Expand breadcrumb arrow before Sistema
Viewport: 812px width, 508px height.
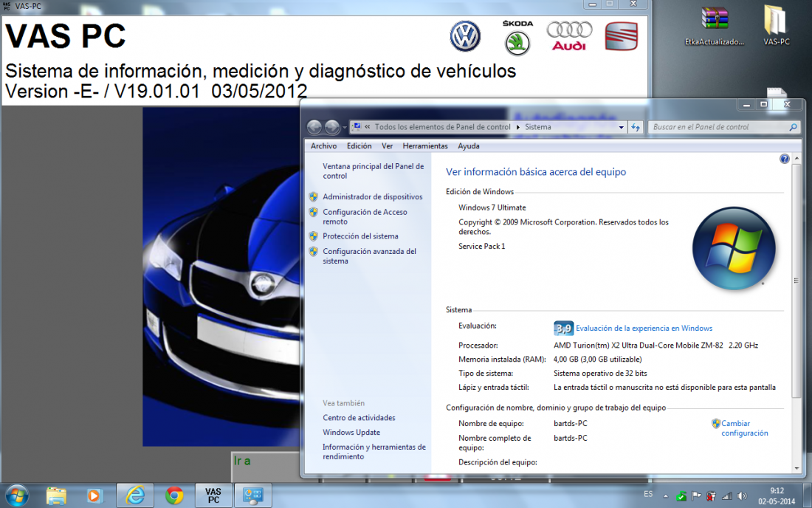pos(518,127)
